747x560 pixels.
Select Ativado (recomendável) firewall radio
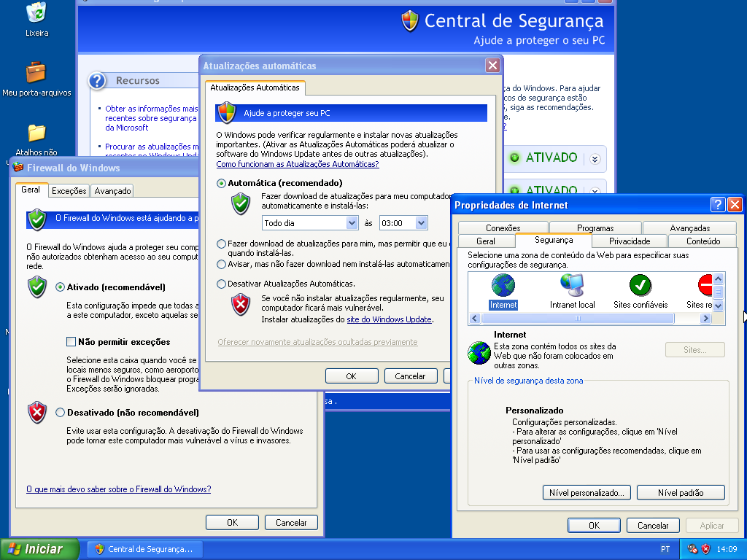point(60,287)
